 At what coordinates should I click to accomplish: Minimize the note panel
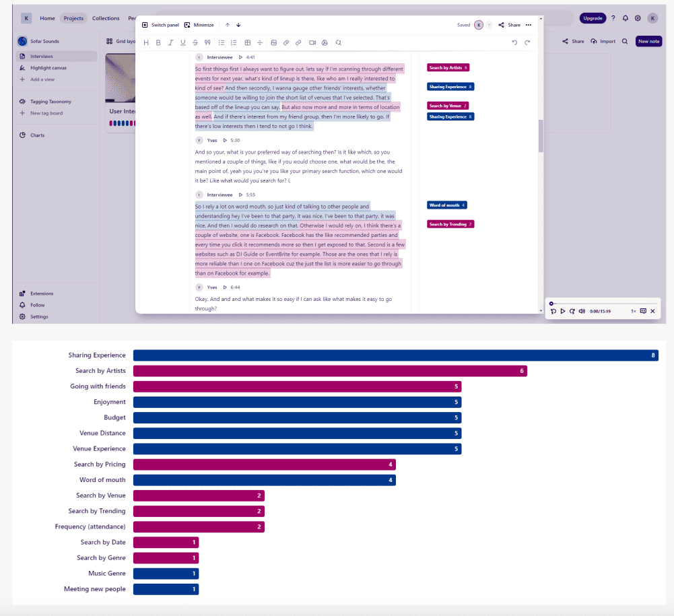(x=199, y=25)
